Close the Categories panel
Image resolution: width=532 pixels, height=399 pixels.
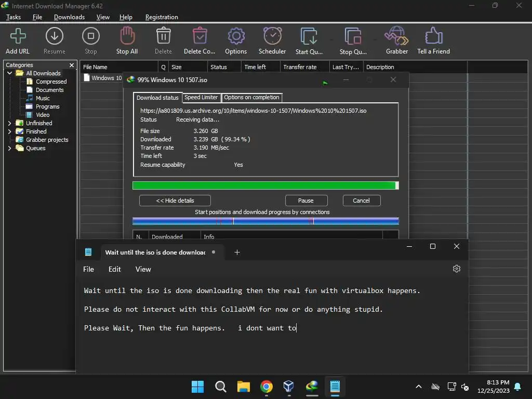pos(72,65)
